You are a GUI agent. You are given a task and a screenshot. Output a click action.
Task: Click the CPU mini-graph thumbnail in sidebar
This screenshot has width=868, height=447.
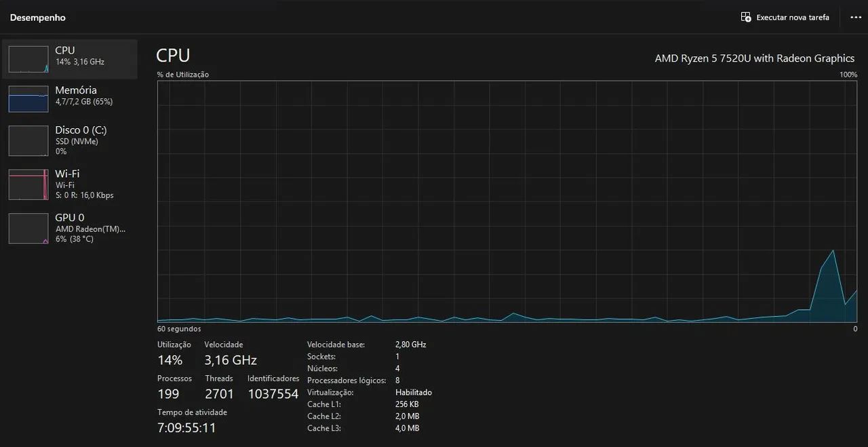click(x=28, y=59)
